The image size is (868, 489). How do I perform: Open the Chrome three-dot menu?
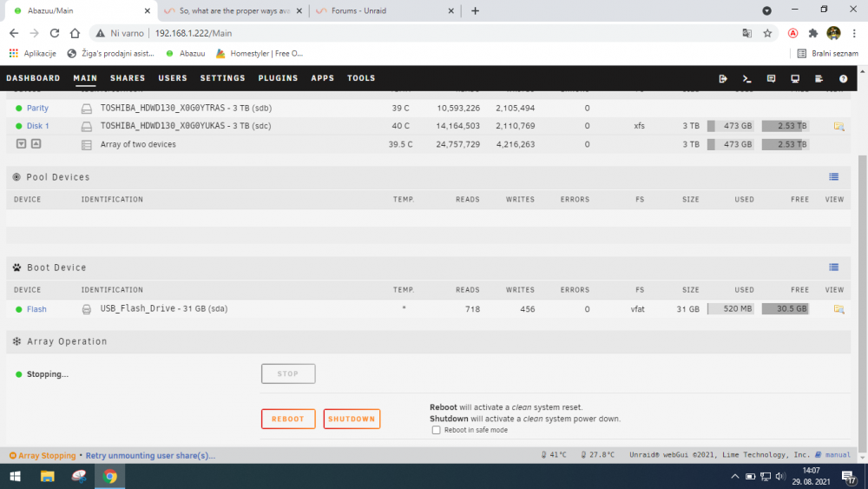pyautogui.click(x=854, y=33)
